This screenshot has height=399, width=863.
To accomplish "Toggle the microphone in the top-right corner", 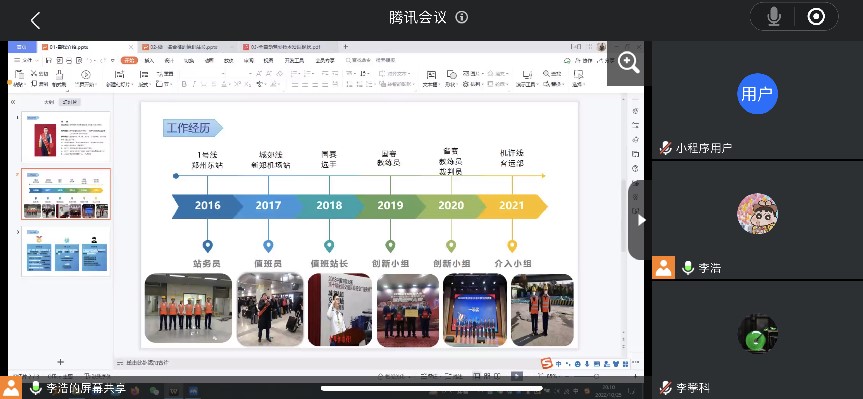I will pos(774,17).
